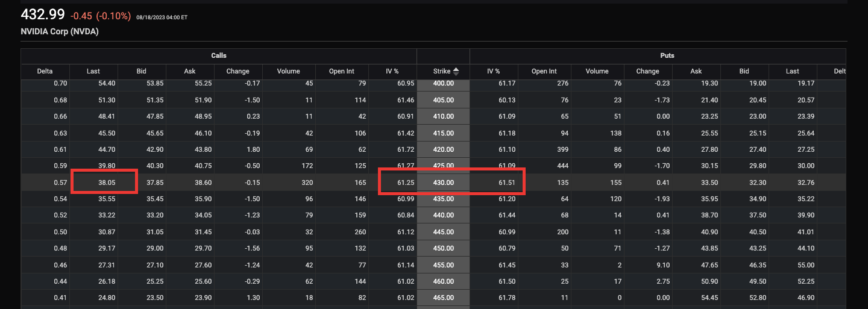
Task: Select the 465.00 strike cell
Action: pos(443,298)
